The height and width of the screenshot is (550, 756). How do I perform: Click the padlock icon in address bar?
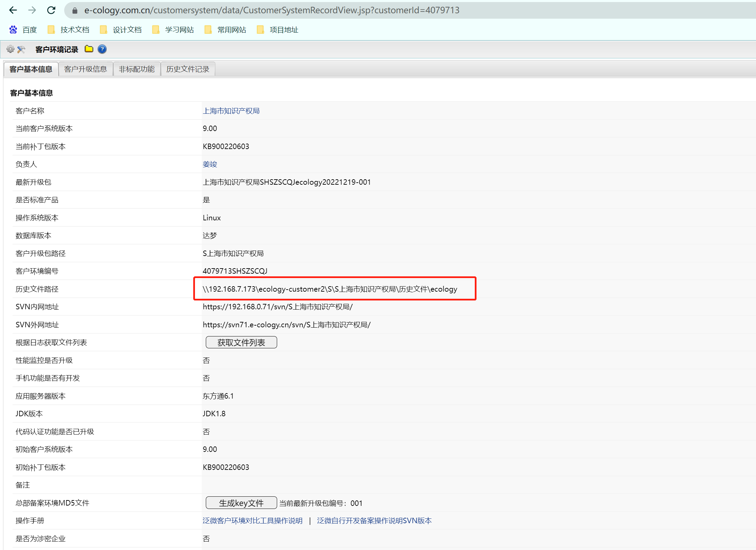pyautogui.click(x=75, y=11)
